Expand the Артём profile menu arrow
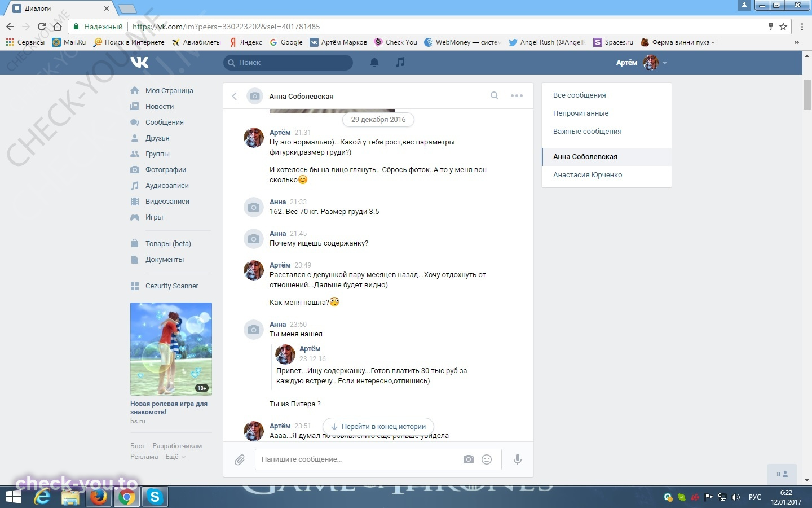This screenshot has height=508, width=812. [x=665, y=63]
